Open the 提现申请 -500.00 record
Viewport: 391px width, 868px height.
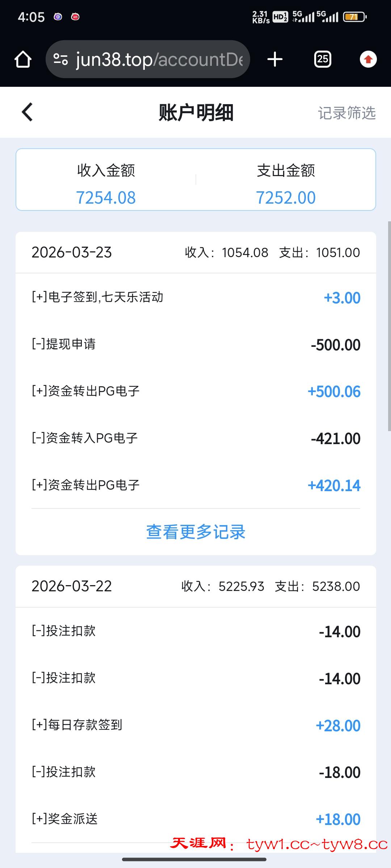[195, 344]
